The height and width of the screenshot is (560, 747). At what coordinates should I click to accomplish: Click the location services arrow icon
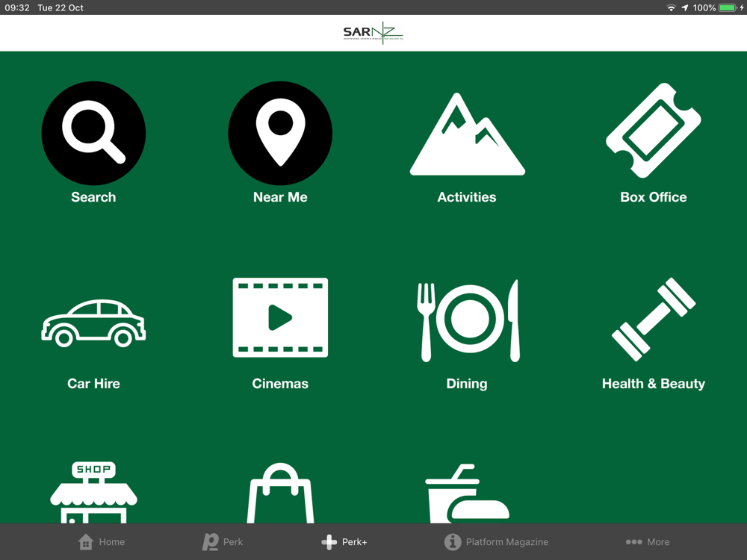pos(684,7)
